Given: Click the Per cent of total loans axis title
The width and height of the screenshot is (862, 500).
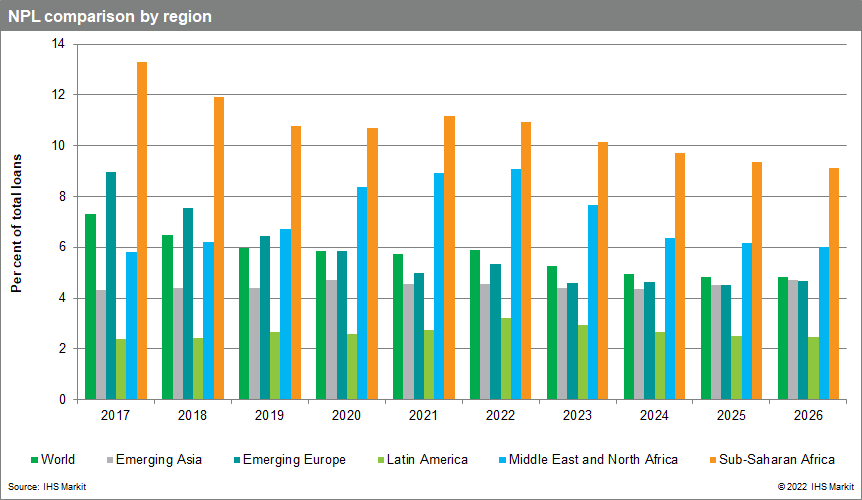Looking at the screenshot, I should 16,222.
